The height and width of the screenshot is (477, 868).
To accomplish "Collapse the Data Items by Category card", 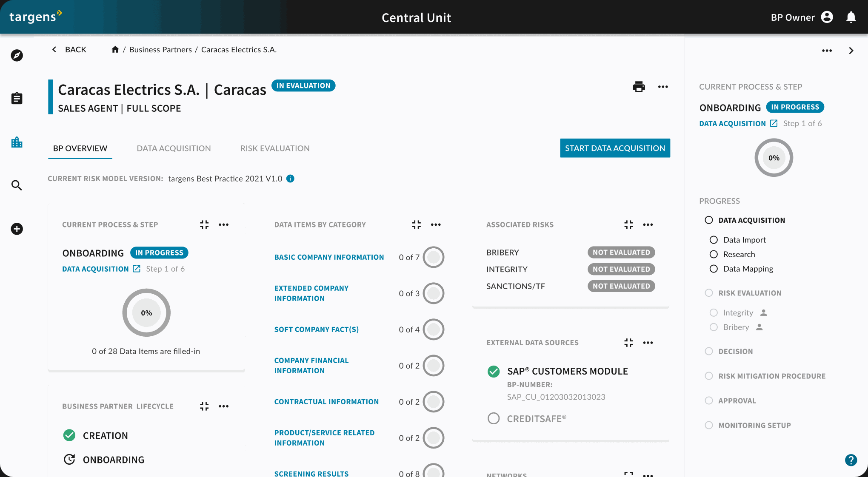I will point(417,224).
